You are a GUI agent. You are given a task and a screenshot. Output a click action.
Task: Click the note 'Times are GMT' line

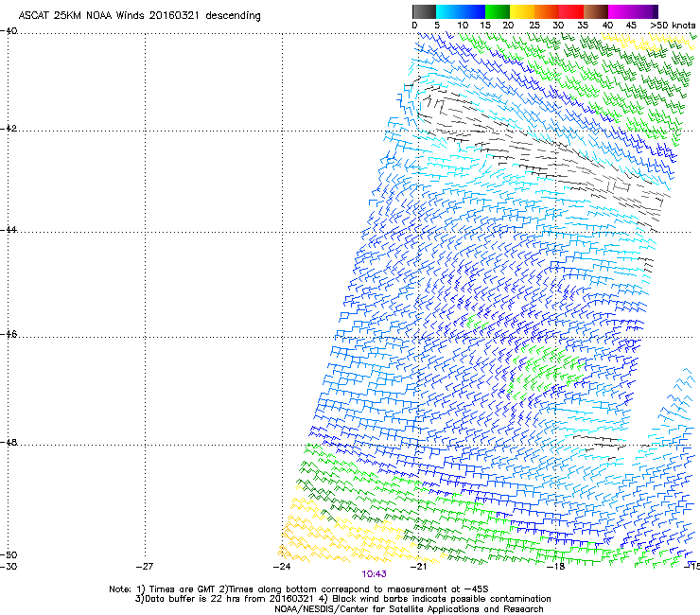coord(299,589)
